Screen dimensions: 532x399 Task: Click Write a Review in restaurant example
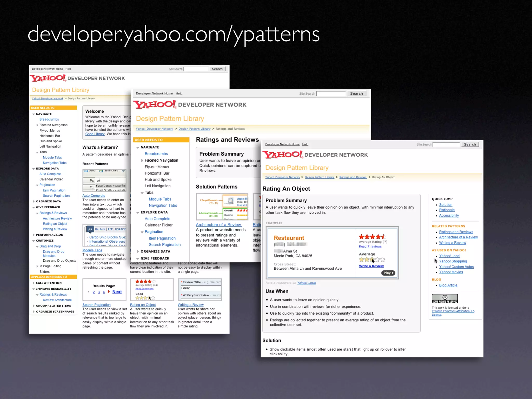pos(371,266)
